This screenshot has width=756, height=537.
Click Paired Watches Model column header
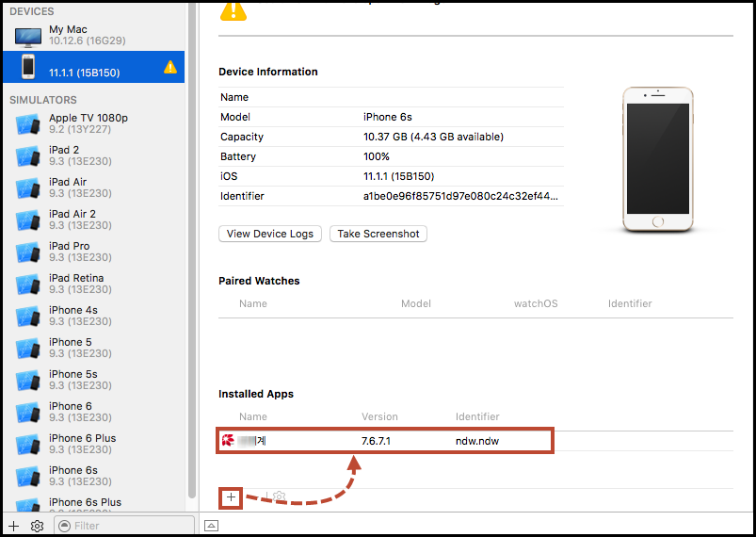[x=416, y=303]
